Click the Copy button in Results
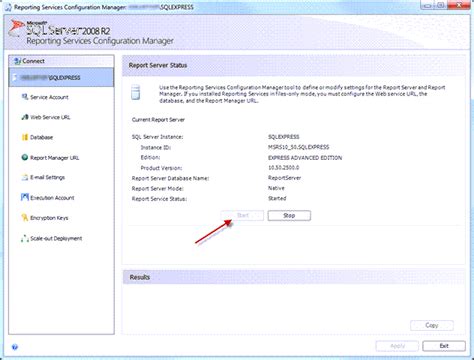The height and width of the screenshot is (360, 474). (x=432, y=325)
